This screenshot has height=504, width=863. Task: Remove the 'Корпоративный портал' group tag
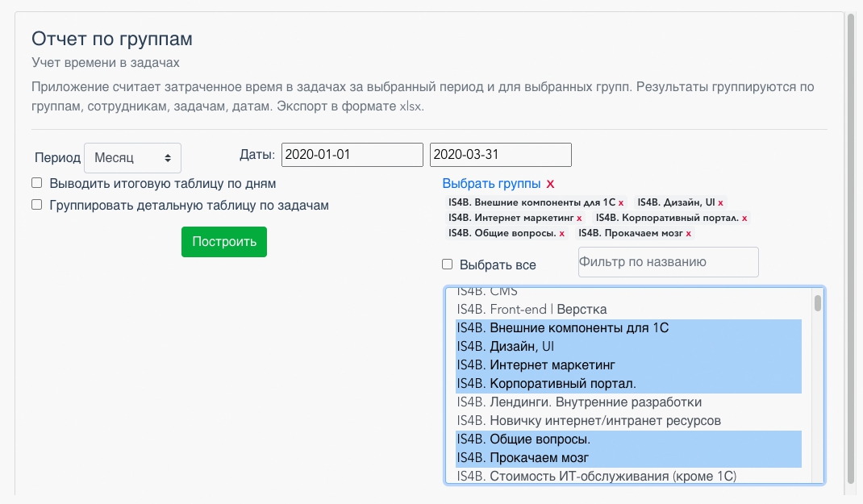(x=744, y=219)
